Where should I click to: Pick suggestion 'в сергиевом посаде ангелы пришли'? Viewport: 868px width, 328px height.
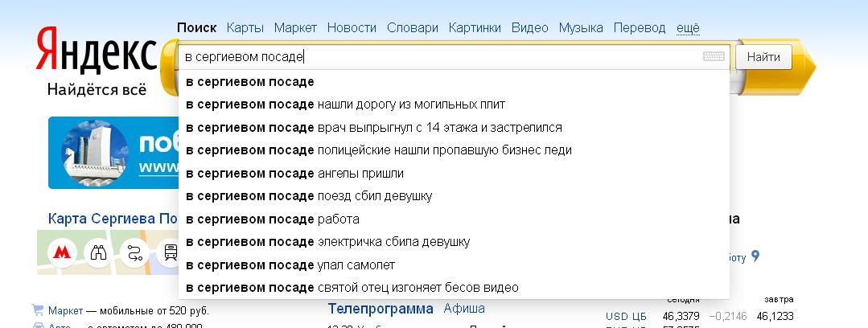pos(294,173)
